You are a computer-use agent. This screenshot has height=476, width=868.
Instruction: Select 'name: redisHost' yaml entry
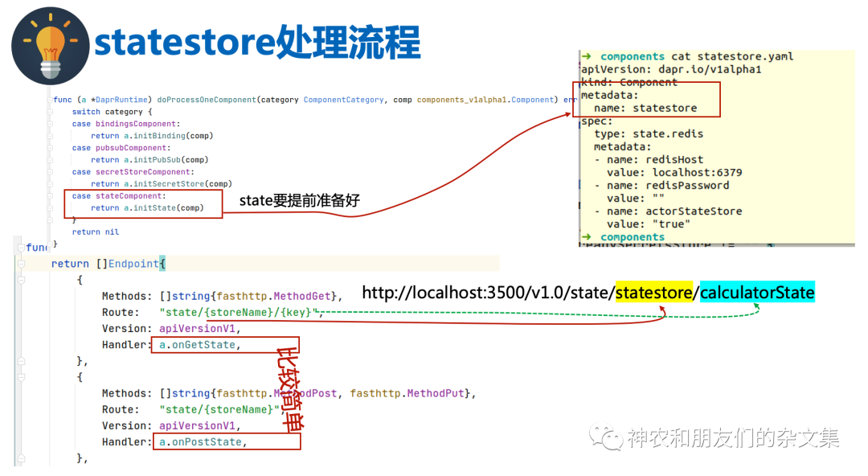click(655, 159)
